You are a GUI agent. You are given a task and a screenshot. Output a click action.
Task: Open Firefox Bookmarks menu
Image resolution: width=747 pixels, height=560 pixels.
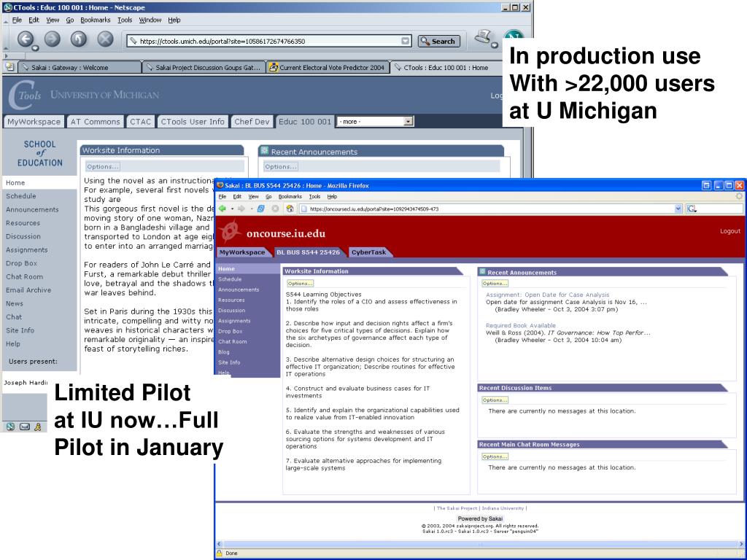290,196
